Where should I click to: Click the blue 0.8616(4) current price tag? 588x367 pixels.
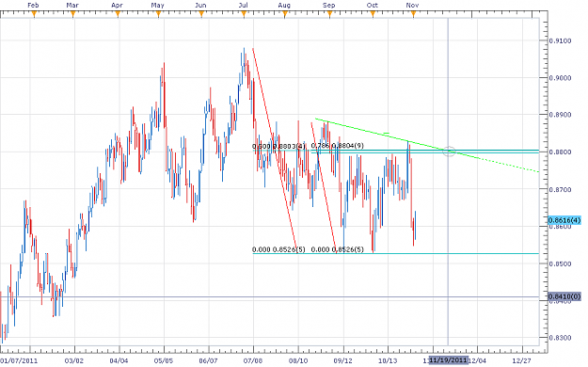pyautogui.click(x=564, y=220)
